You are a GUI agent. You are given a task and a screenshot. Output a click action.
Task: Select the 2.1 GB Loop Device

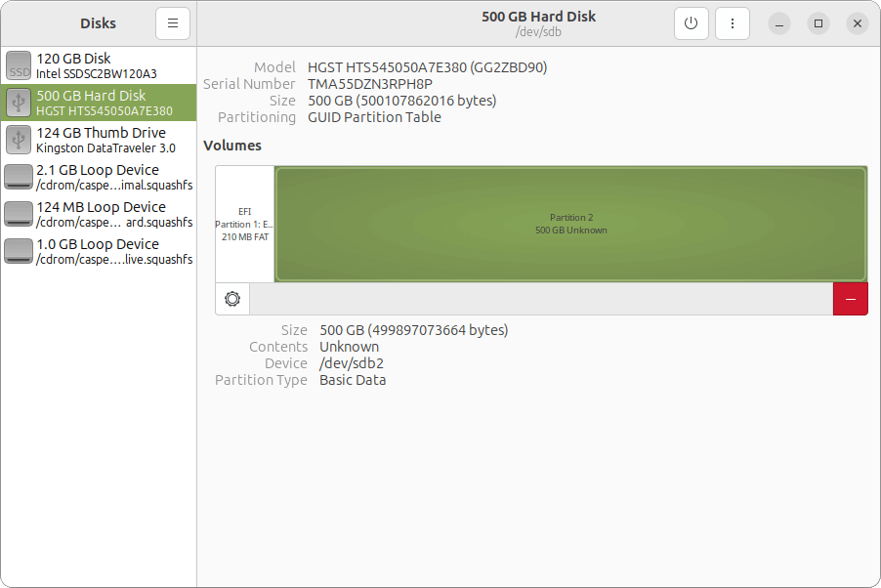[99, 177]
